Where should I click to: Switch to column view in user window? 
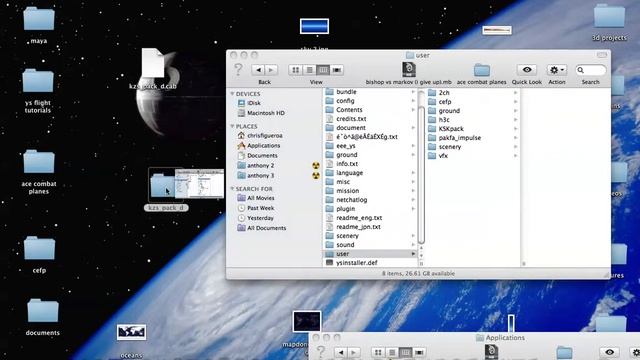(x=323, y=70)
